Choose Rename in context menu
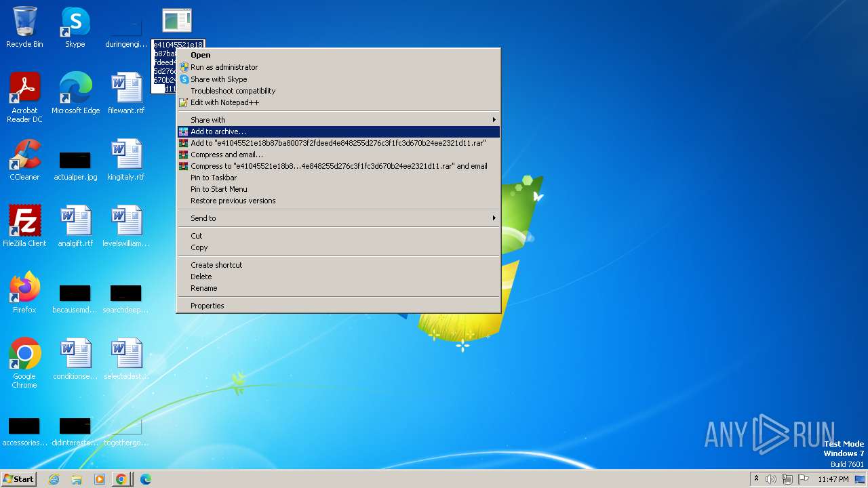Screen dimensions: 868x488 (x=338, y=288)
